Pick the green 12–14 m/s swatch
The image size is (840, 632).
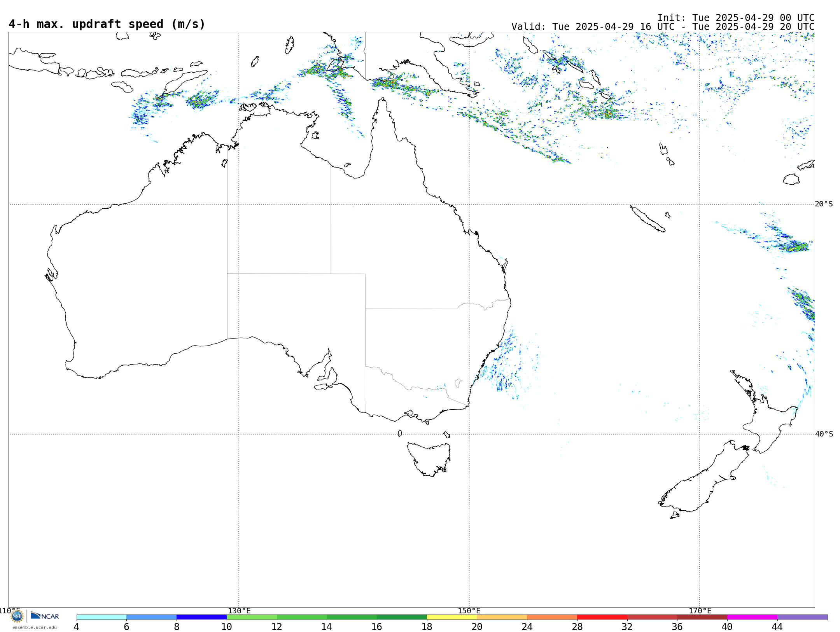[302, 617]
